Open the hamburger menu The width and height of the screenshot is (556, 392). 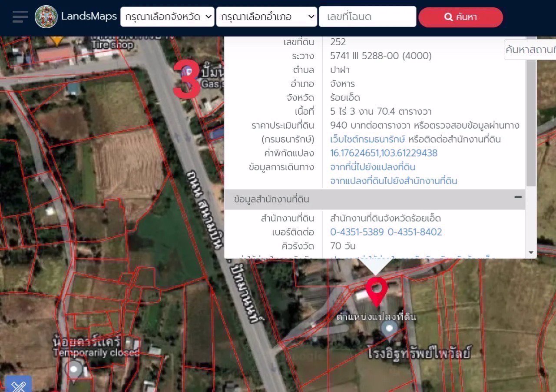point(20,17)
